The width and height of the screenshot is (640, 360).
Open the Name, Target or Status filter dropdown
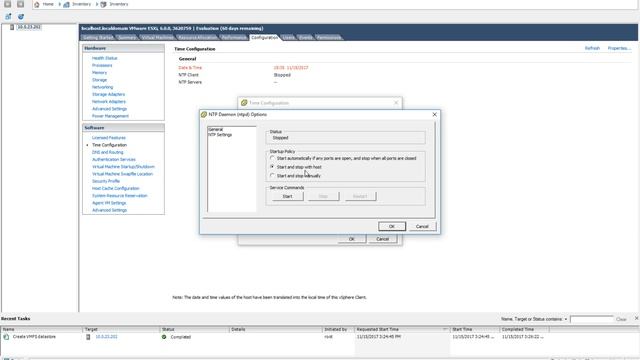pyautogui.click(x=566, y=319)
